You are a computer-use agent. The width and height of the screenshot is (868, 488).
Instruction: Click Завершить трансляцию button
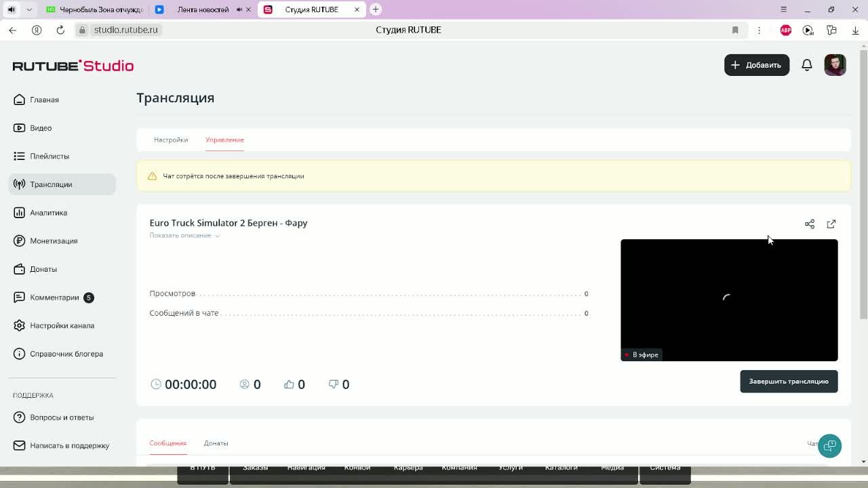pyautogui.click(x=789, y=382)
